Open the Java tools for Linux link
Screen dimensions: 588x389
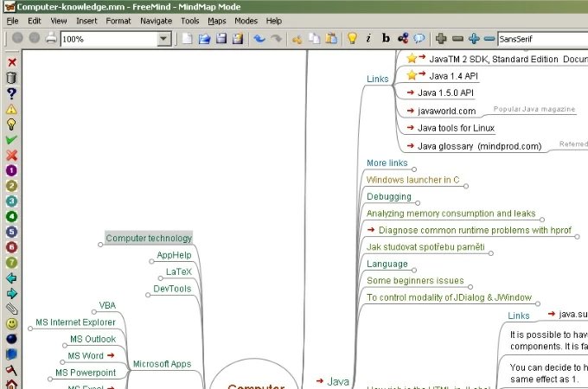[x=456, y=128]
